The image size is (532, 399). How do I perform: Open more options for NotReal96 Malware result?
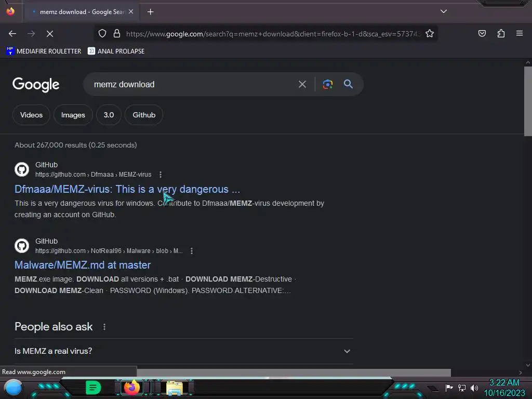point(192,251)
